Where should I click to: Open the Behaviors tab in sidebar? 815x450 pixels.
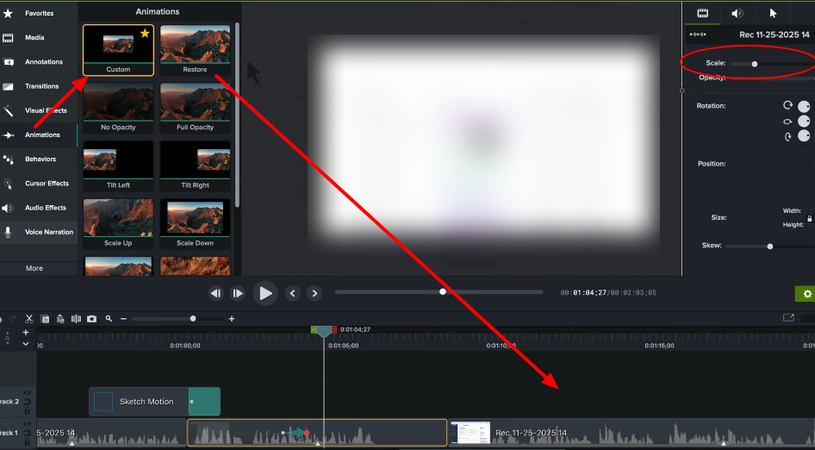pyautogui.click(x=38, y=159)
